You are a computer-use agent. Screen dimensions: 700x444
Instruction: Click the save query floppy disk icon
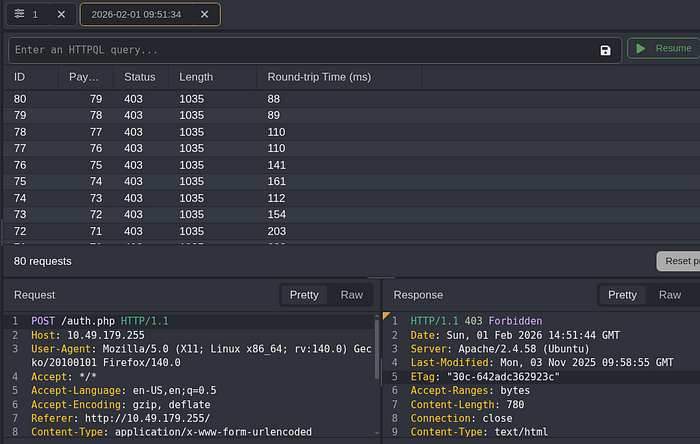coord(605,50)
